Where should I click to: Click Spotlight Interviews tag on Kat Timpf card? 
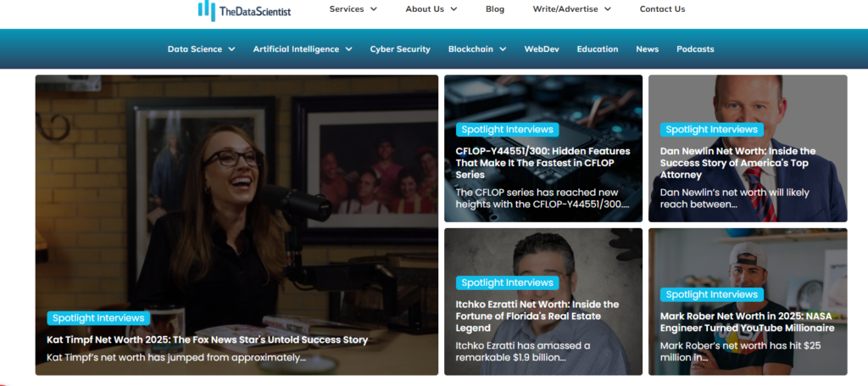coord(98,318)
